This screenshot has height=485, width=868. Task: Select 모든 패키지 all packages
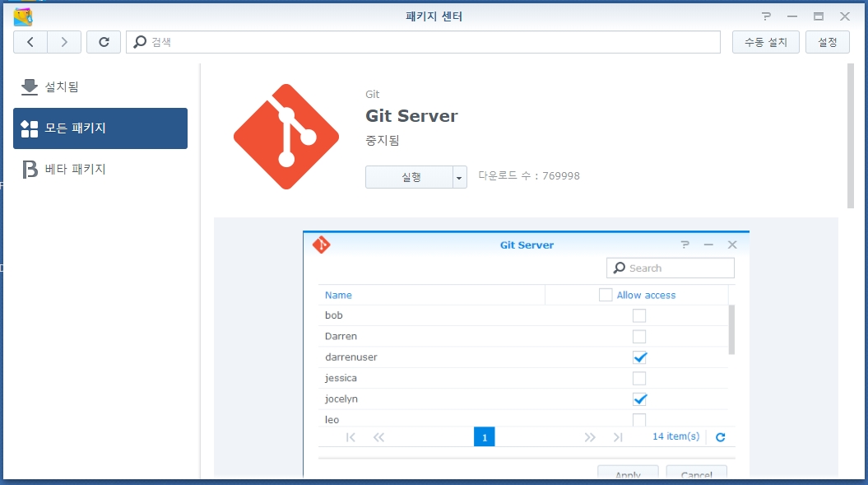click(100, 128)
